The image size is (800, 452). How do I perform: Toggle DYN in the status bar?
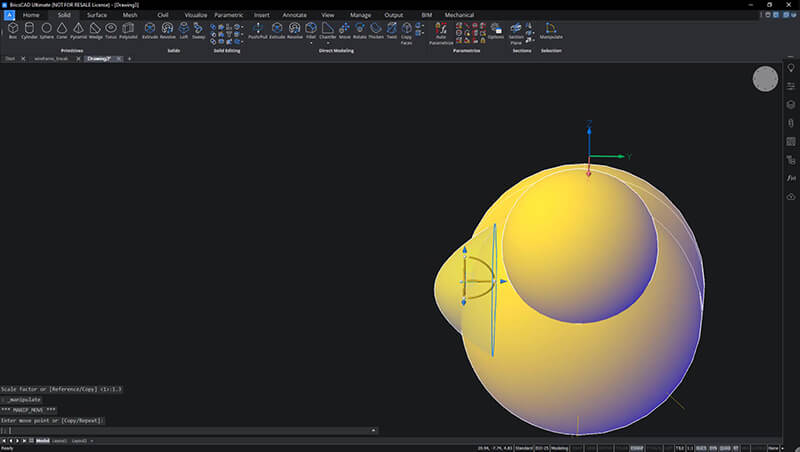713,448
